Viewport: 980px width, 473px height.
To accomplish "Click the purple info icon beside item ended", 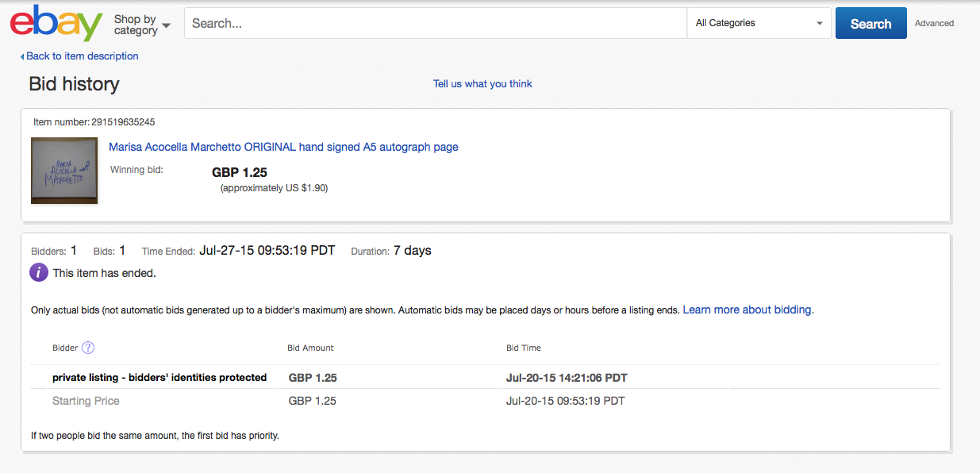I will [39, 273].
